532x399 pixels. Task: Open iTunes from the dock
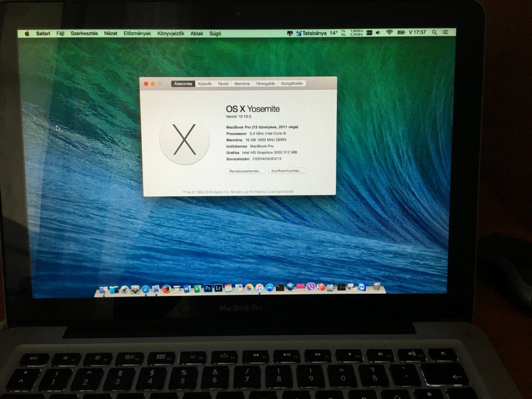coord(259,288)
